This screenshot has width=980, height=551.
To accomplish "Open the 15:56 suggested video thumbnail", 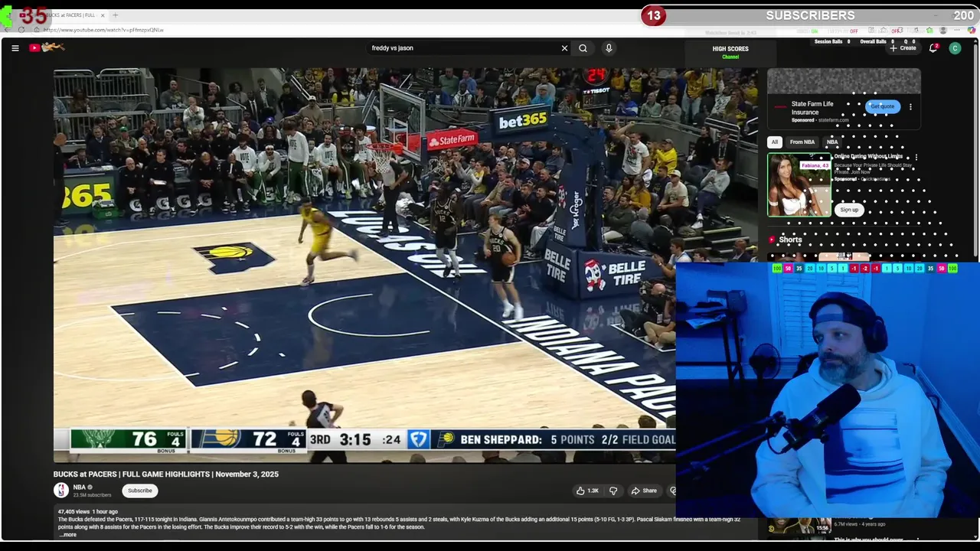I will [x=799, y=525].
